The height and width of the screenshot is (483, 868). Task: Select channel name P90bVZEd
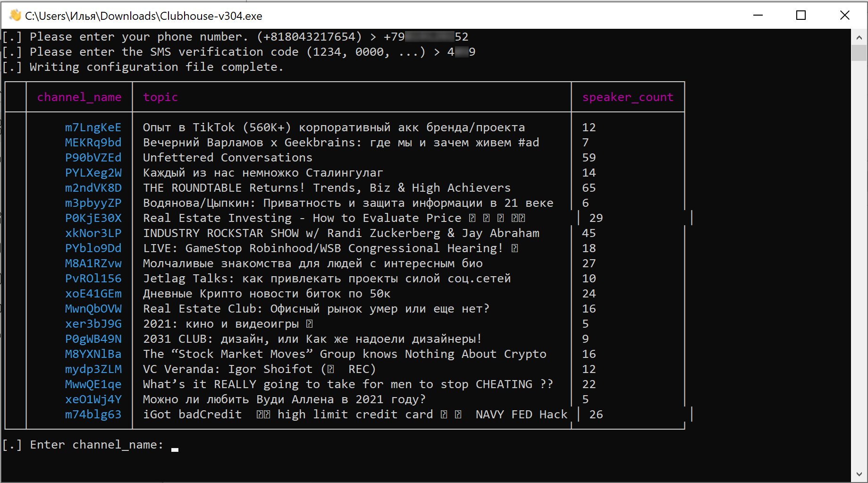[93, 158]
